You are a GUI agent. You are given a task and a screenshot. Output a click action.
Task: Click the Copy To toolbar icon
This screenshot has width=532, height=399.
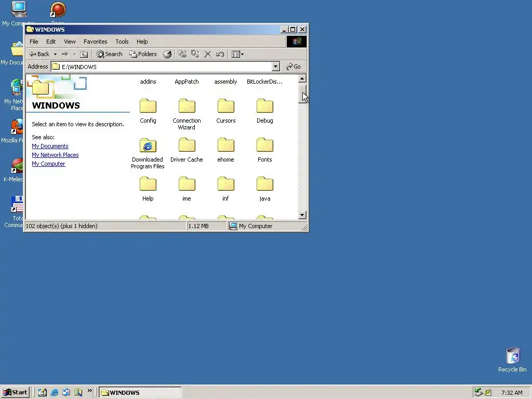coord(195,54)
